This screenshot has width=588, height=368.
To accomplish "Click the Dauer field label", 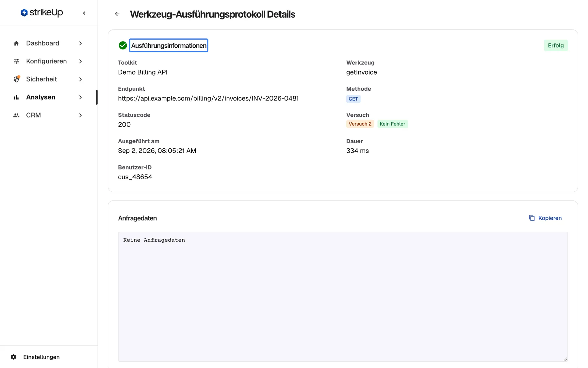I will pyautogui.click(x=354, y=141).
